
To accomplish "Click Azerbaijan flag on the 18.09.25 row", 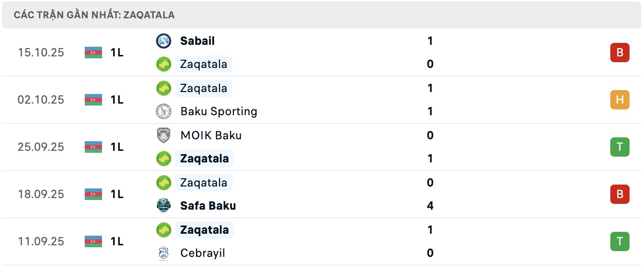I will [93, 194].
